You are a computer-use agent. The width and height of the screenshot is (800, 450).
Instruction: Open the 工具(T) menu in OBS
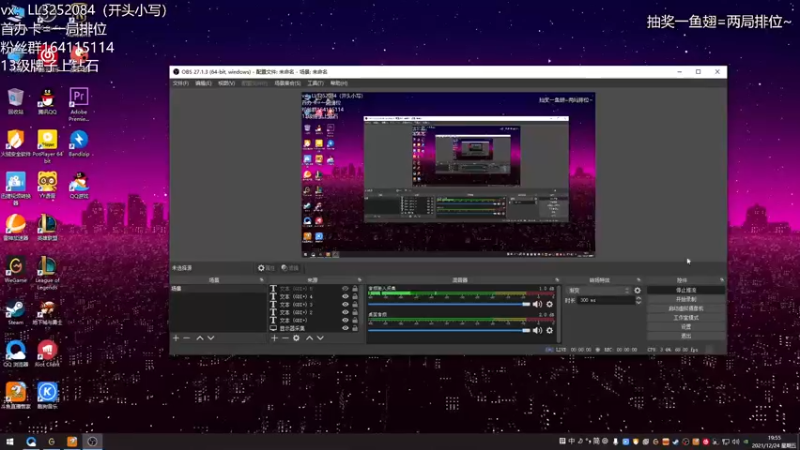315,83
